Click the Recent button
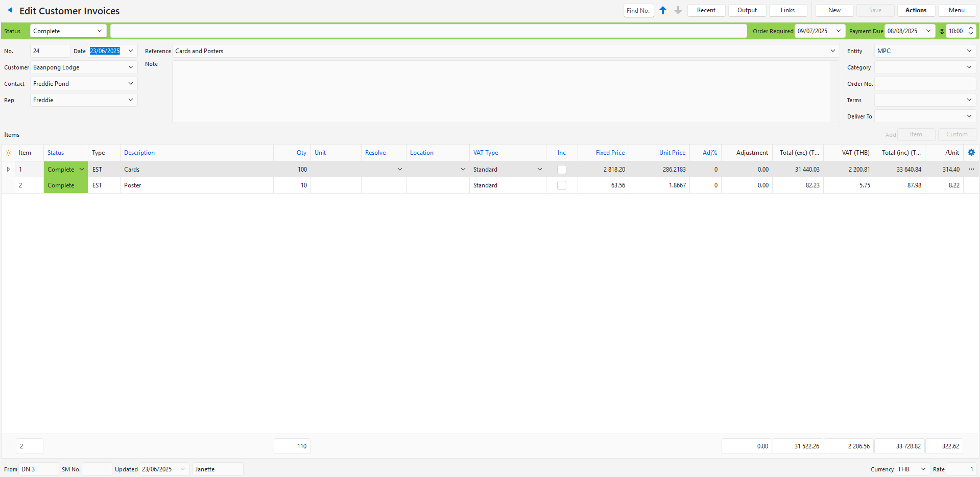 tap(706, 10)
